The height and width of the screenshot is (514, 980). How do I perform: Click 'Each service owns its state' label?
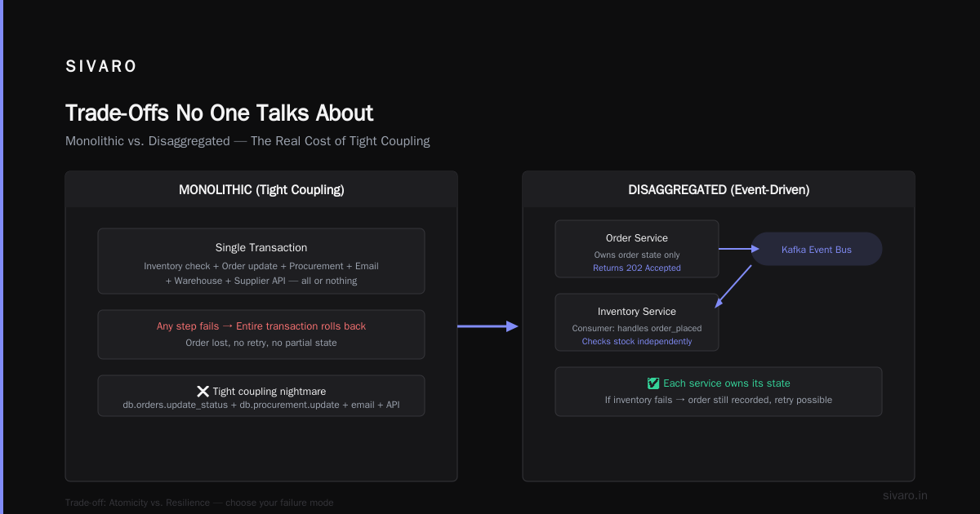[727, 383]
